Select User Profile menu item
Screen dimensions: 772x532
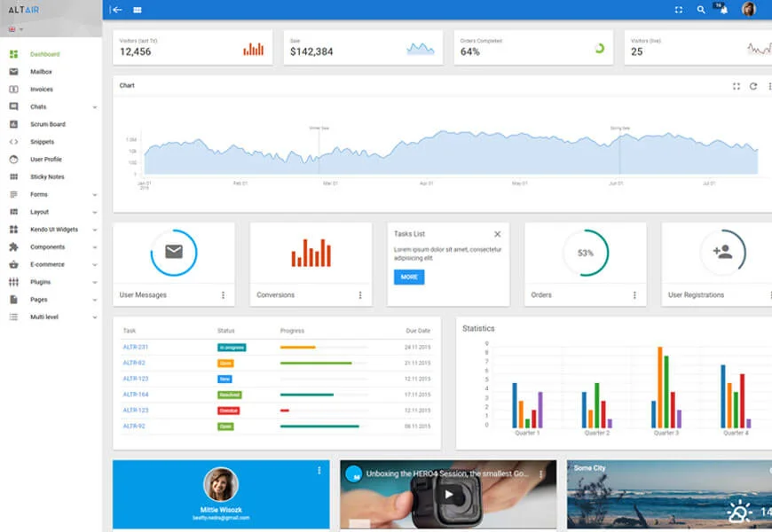tap(46, 160)
